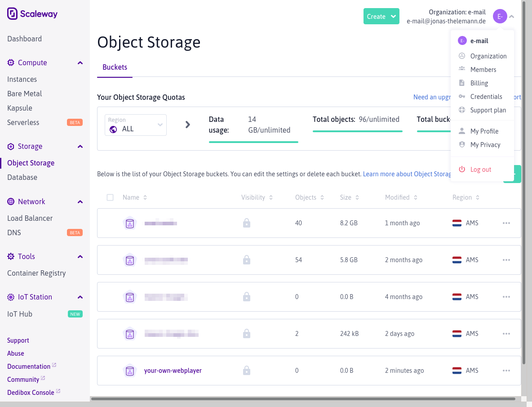Screen dimensions: 532x407
Task: Open Members from account menu
Action: coord(482,70)
